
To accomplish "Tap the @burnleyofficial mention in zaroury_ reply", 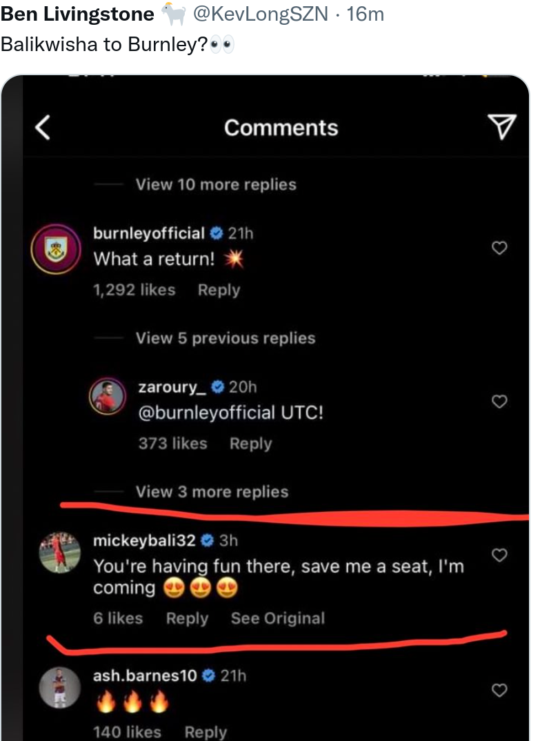I will (x=207, y=413).
